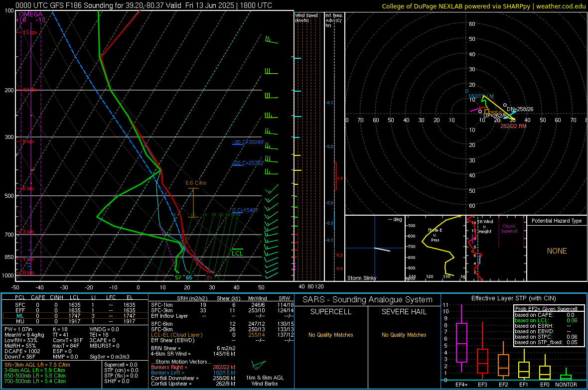The height and width of the screenshot is (390, 588).
Task: Click "Prob EF2+ Given Supercell" heading
Action: pos(546,309)
